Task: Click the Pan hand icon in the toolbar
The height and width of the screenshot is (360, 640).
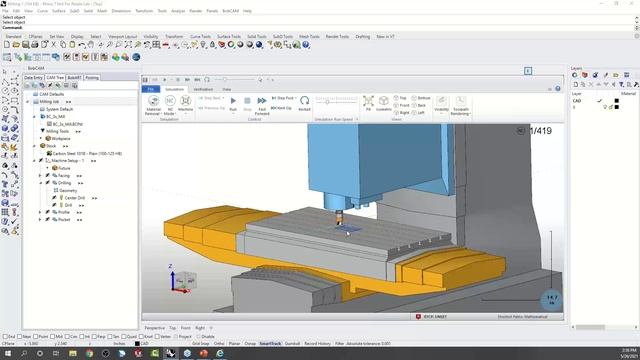Action: 91,45
